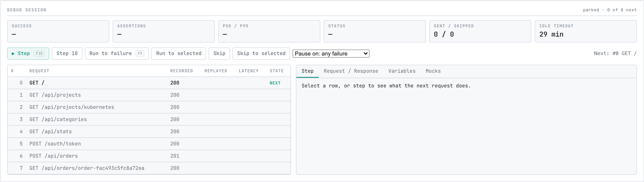
Task: Click the ASSERTIONS metric card
Action: pos(164,31)
